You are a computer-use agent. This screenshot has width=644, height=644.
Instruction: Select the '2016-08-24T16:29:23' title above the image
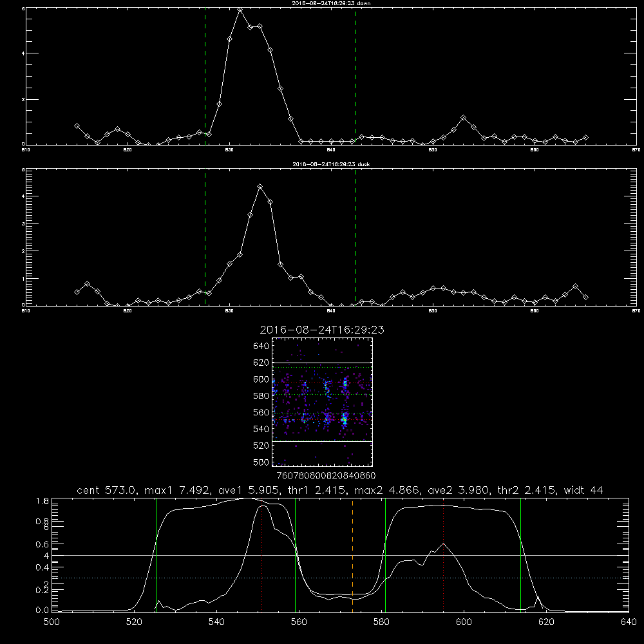pyautogui.click(x=322, y=330)
